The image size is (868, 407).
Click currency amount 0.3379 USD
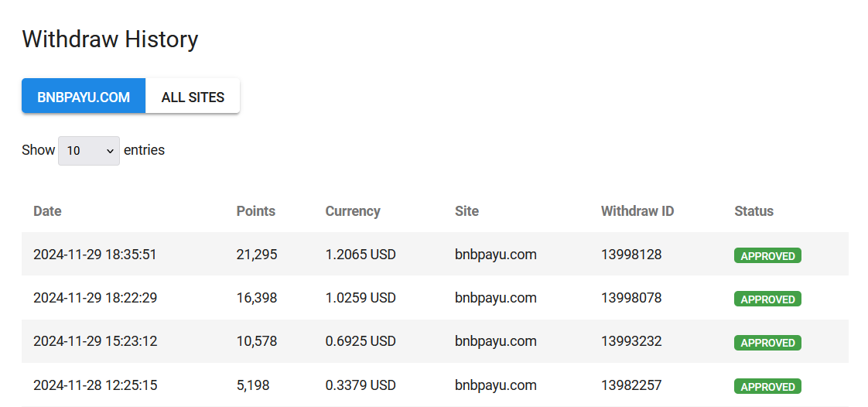(x=361, y=385)
